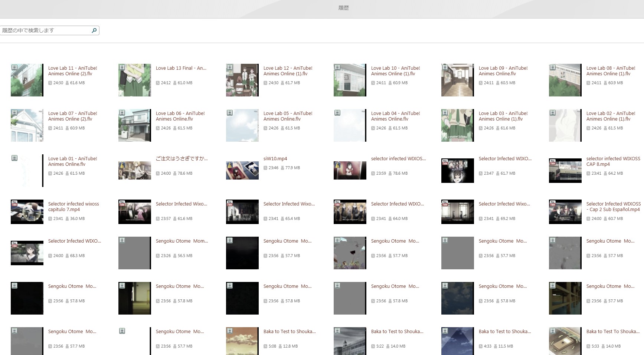
Task: Click the 60.7 MB file size text
Action: [x=616, y=219]
